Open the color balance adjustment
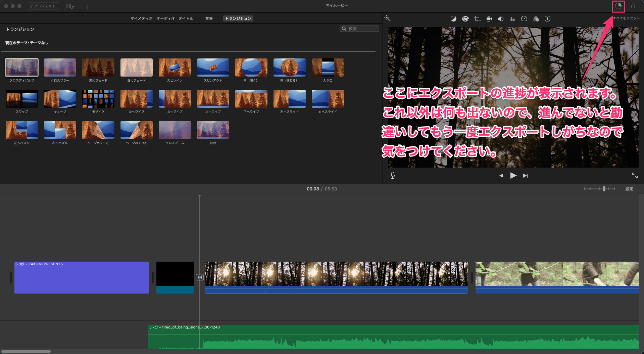The image size is (644, 354). point(453,19)
